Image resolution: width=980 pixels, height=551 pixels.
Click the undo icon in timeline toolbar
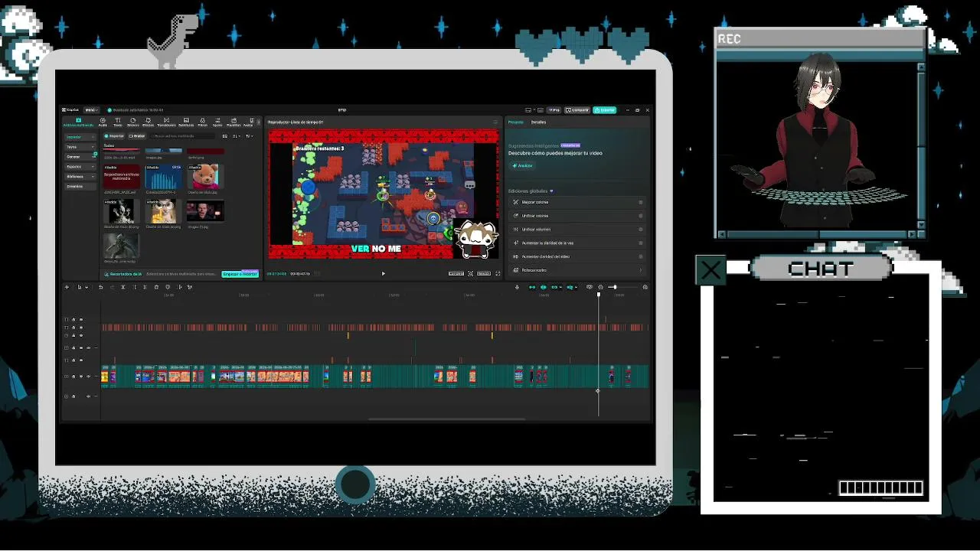pyautogui.click(x=100, y=287)
